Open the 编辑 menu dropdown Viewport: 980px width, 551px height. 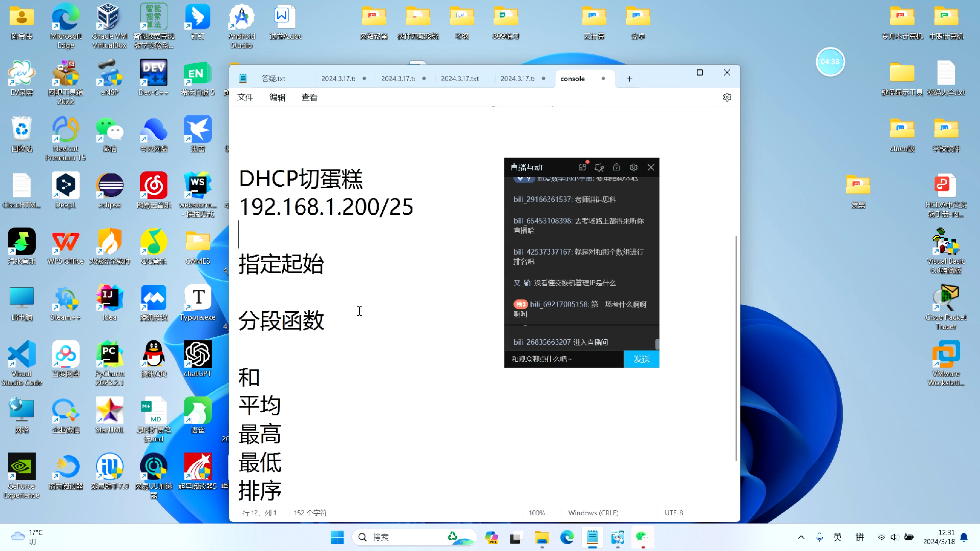click(277, 97)
